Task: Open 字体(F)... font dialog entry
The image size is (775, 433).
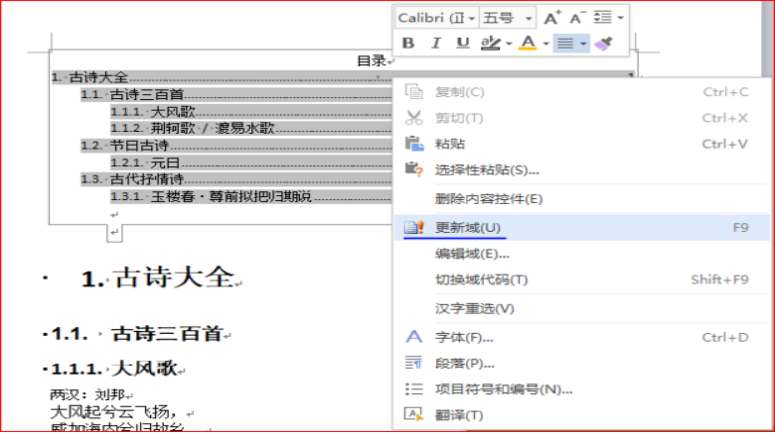Action: pos(582,338)
